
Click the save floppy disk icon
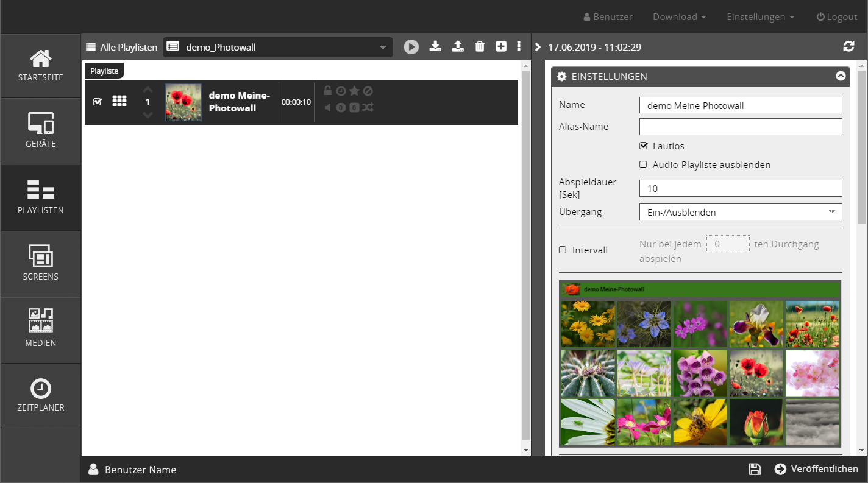click(x=755, y=469)
